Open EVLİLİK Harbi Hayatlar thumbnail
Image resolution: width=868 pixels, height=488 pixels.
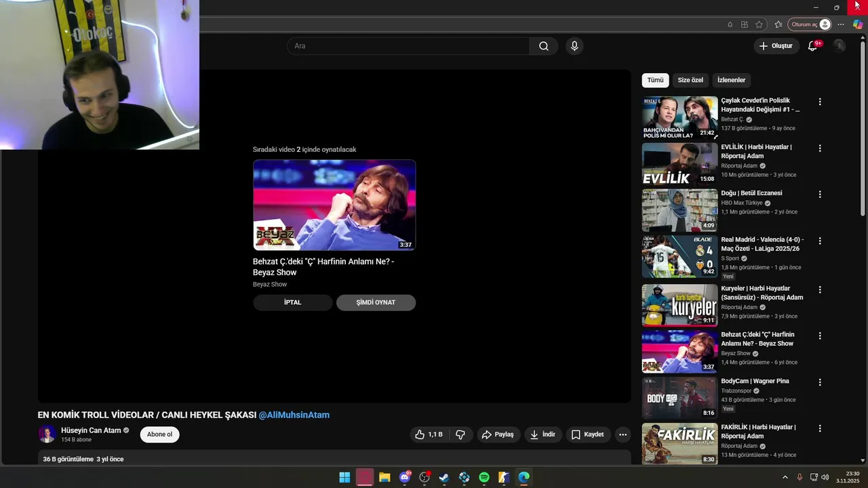[679, 164]
